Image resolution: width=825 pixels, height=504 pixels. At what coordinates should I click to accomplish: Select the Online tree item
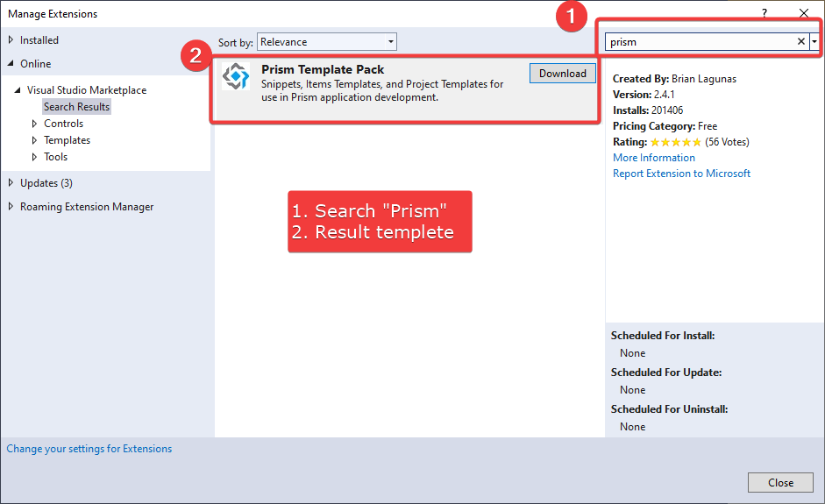(36, 64)
